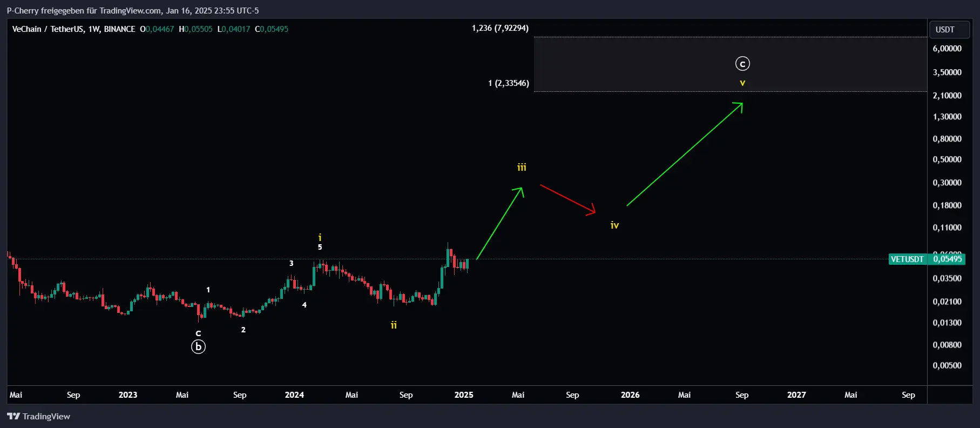Select the red arrow toward iv
980x428 pixels.
click(567, 200)
